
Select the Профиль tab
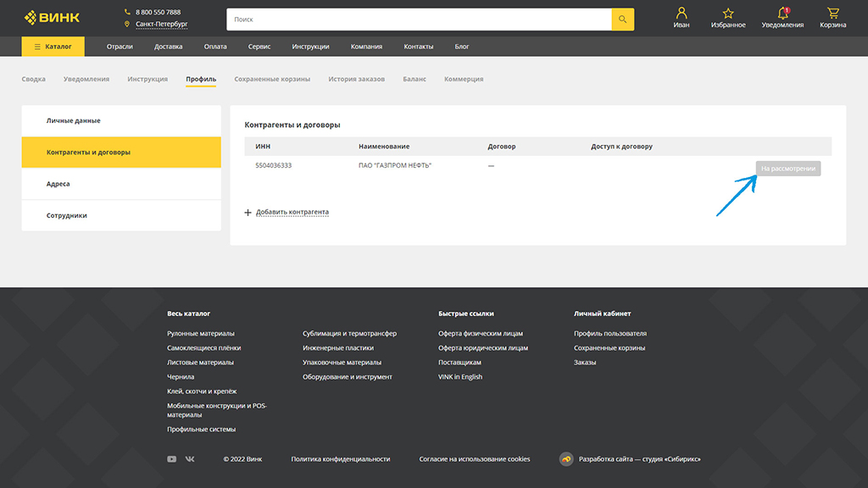(x=201, y=79)
